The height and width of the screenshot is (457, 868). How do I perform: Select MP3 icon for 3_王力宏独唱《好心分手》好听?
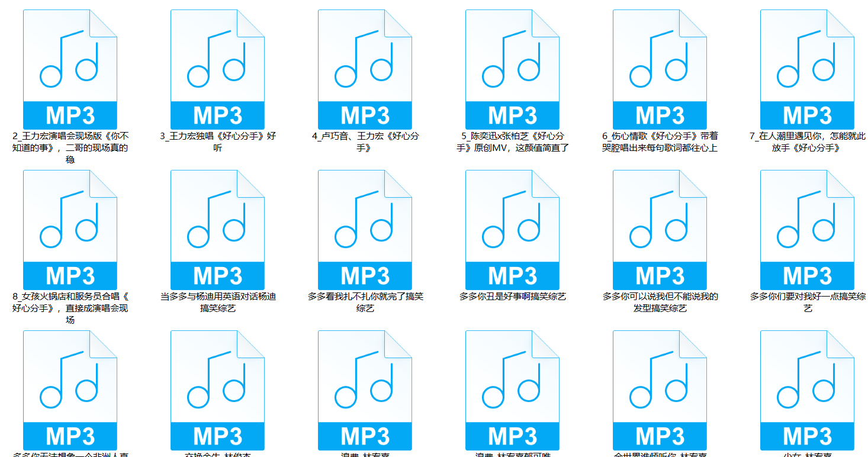217,69
